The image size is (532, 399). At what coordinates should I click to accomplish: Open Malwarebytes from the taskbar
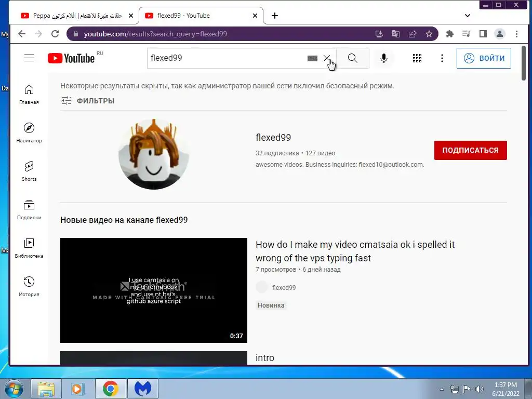tap(143, 389)
